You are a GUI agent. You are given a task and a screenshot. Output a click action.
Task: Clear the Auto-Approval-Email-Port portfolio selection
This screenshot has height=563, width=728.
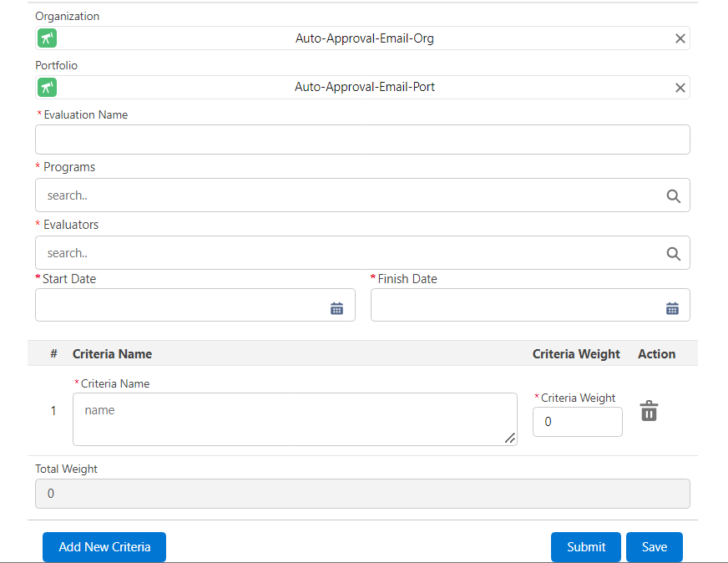tap(680, 88)
